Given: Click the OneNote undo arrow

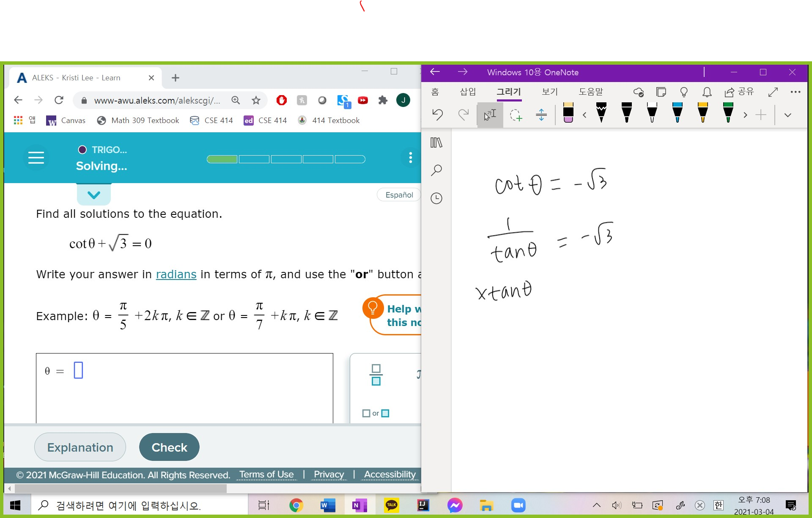Looking at the screenshot, I should [438, 115].
